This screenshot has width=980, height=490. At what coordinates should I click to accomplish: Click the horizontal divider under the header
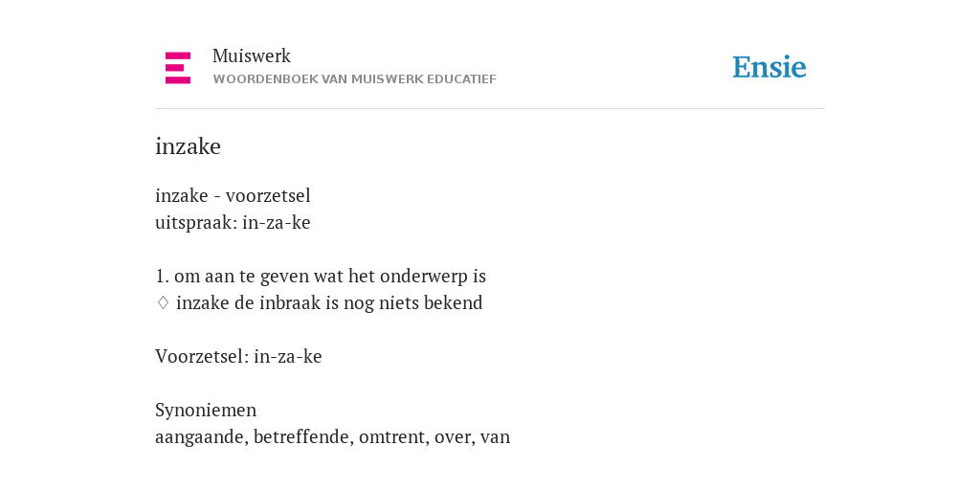coord(490,109)
